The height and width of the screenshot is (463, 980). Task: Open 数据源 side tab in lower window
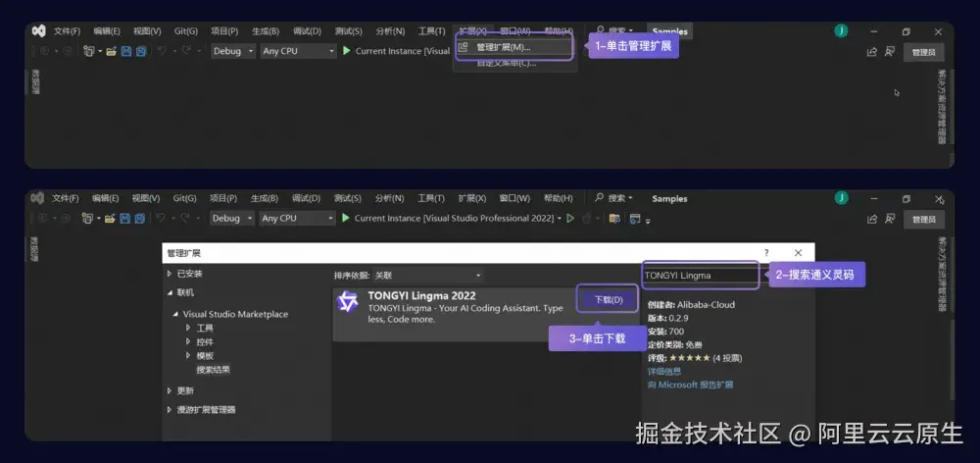click(x=35, y=249)
